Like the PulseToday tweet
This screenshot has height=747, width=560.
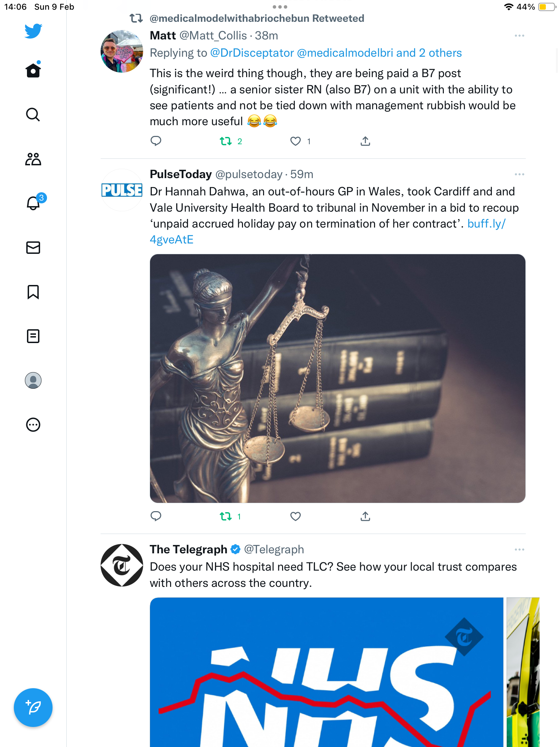296,516
